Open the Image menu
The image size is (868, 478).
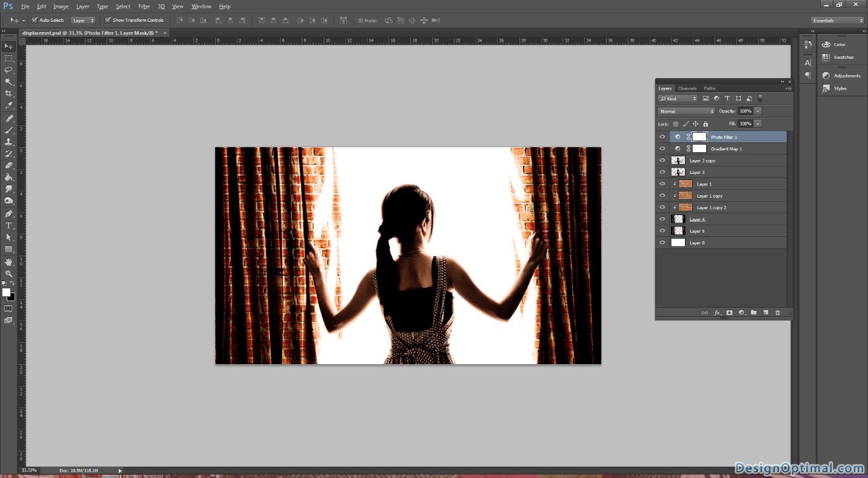click(x=61, y=6)
